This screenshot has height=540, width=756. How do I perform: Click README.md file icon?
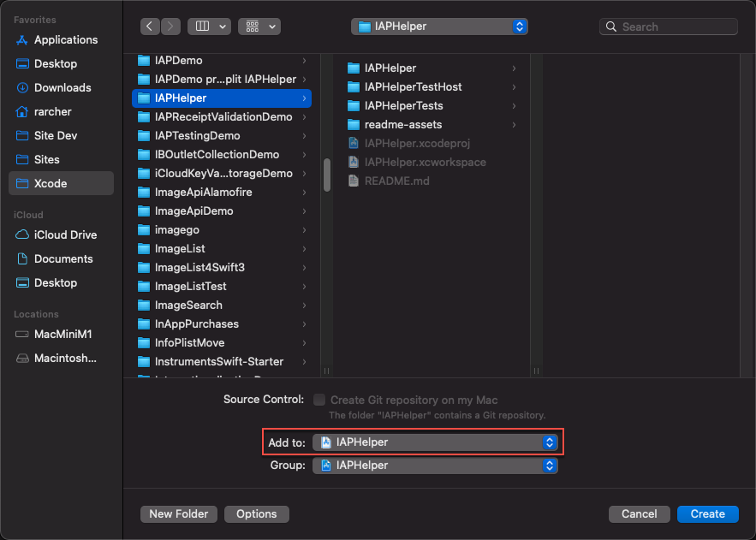(x=354, y=181)
